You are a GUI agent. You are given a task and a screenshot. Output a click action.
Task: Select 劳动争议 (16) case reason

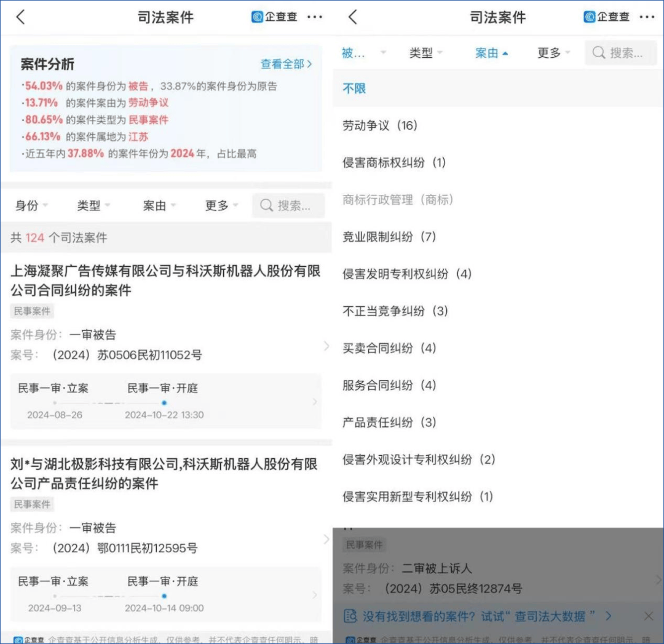[498, 125]
